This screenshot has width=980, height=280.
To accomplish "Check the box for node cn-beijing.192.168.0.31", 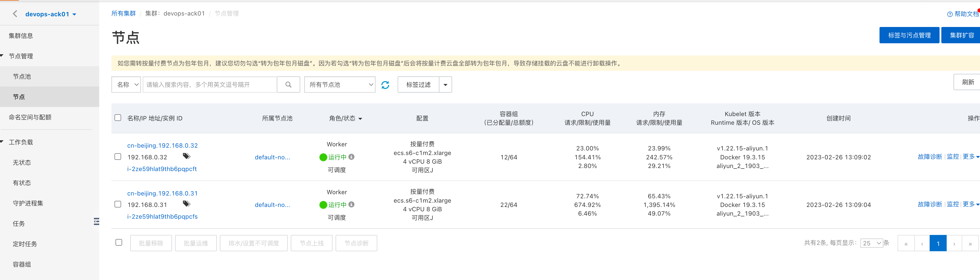I will click(118, 204).
